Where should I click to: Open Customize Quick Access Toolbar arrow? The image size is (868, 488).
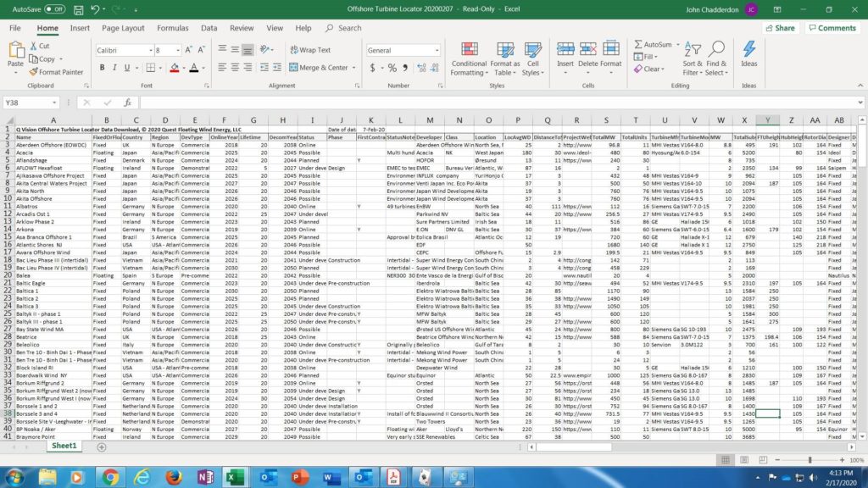136,9
